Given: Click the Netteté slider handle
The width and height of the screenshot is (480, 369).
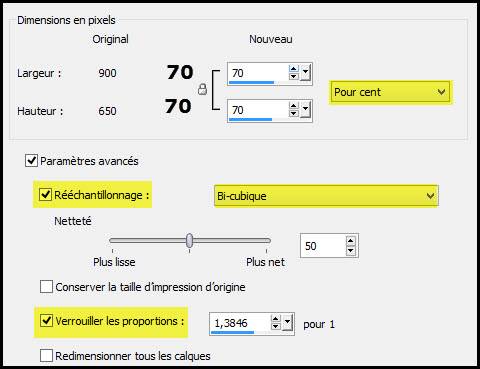Looking at the screenshot, I should pos(189,240).
